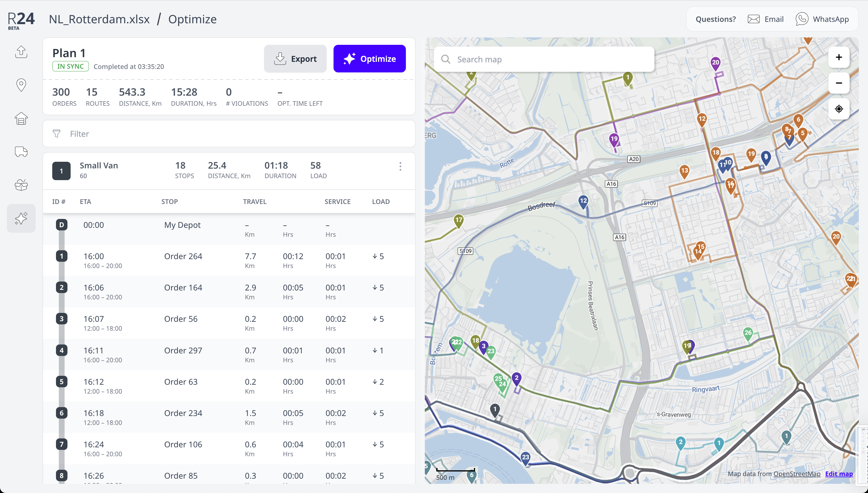The width and height of the screenshot is (868, 493).
Task: Click the TRAVEL column header
Action: coord(255,202)
